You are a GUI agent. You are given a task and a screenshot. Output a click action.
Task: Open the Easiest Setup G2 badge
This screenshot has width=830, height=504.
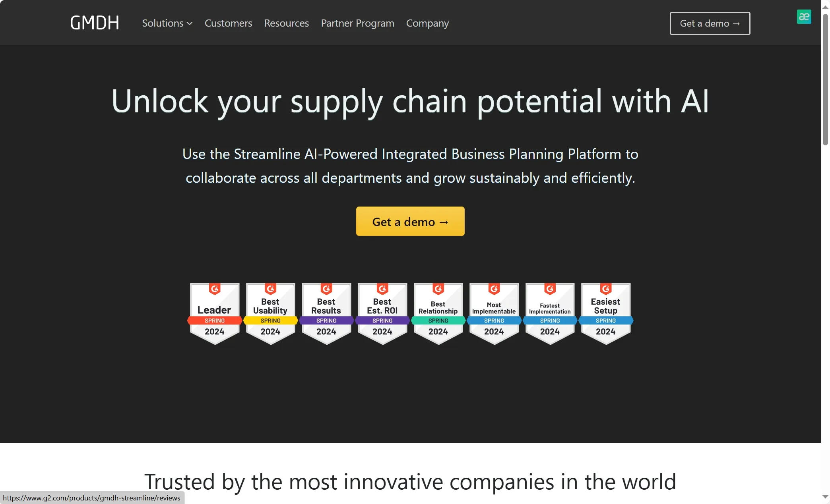point(606,313)
